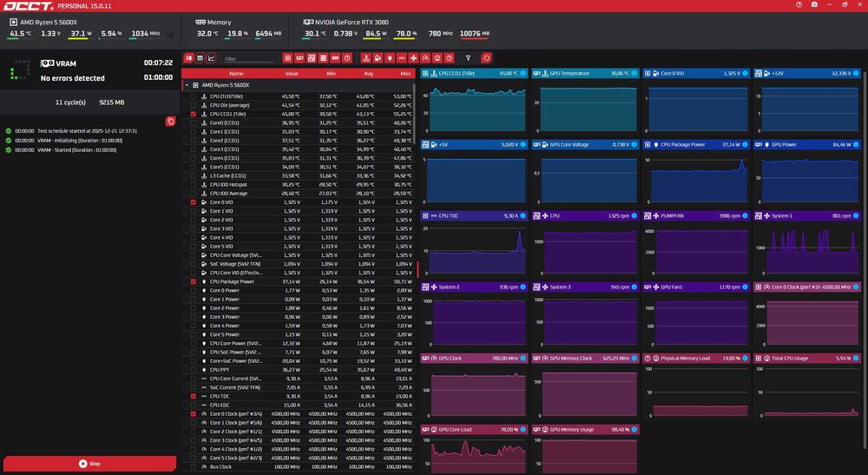Click the reset sensors refresh icon
The width and height of the screenshot is (868, 475).
pos(486,58)
